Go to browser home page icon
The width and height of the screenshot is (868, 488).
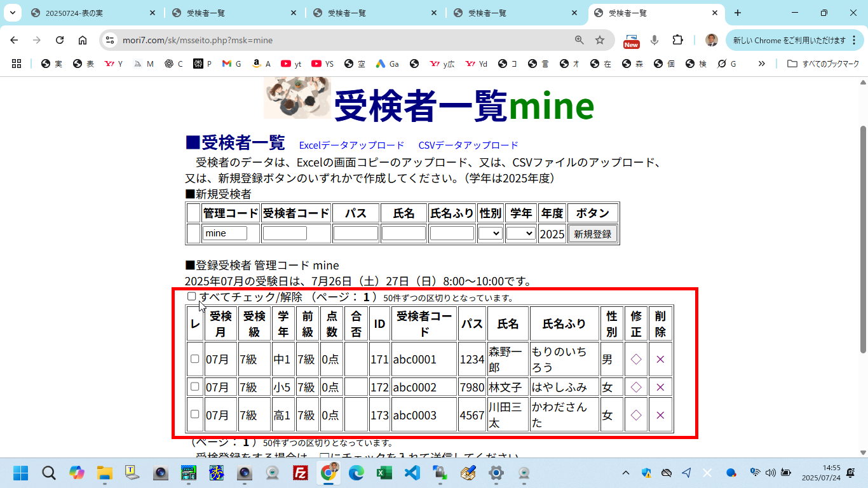pyautogui.click(x=83, y=40)
